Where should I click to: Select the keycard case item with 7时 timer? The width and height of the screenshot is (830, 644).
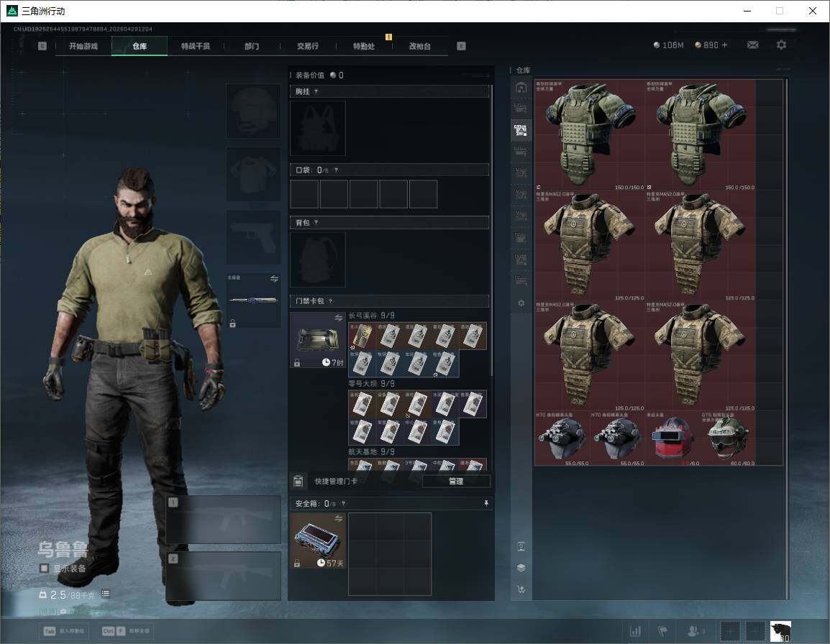[x=318, y=340]
